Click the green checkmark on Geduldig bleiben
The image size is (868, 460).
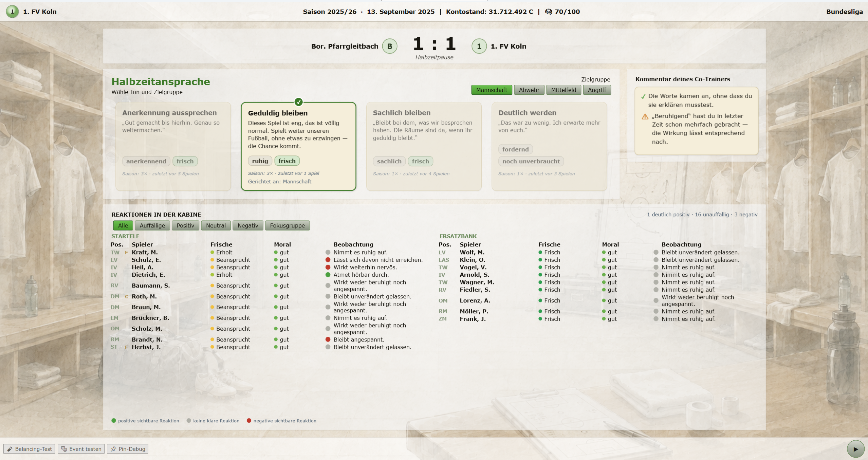[x=298, y=102]
